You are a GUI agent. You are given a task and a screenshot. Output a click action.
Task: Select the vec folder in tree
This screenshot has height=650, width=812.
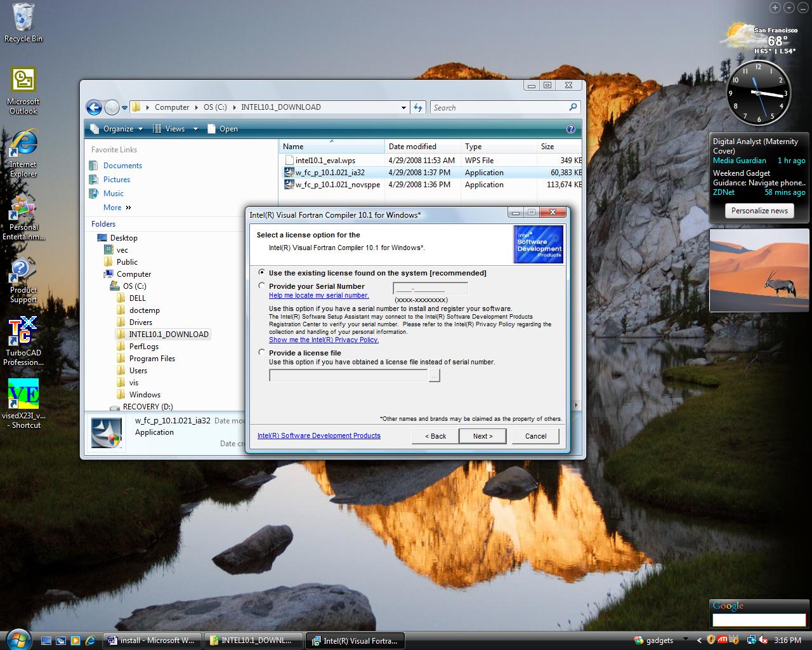(122, 250)
